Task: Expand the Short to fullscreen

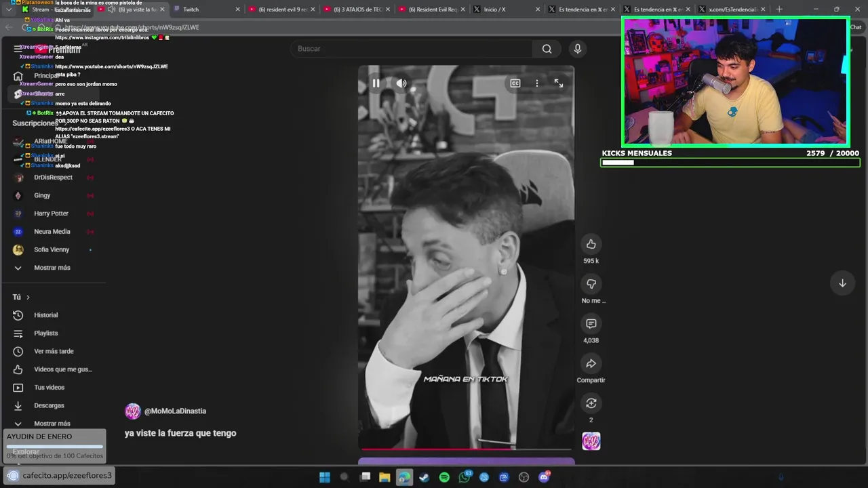Action: 559,83
